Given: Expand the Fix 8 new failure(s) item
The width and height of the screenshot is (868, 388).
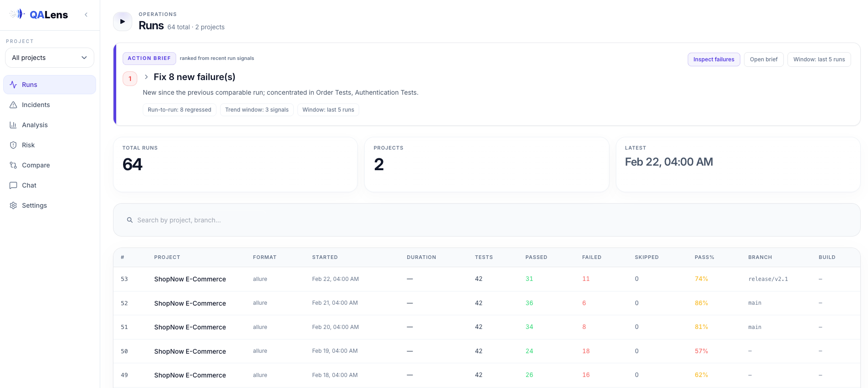Looking at the screenshot, I should point(146,77).
